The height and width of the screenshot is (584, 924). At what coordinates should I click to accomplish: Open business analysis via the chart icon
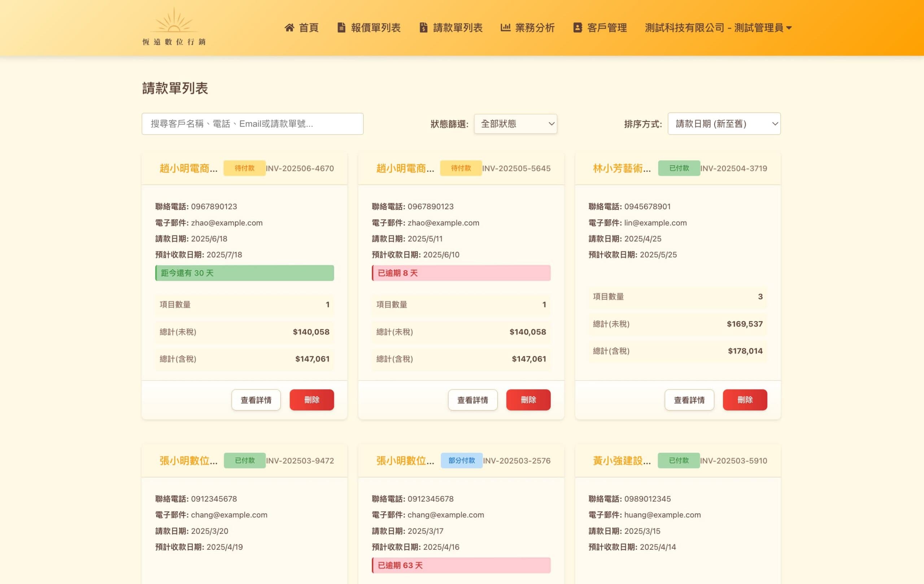505,28
